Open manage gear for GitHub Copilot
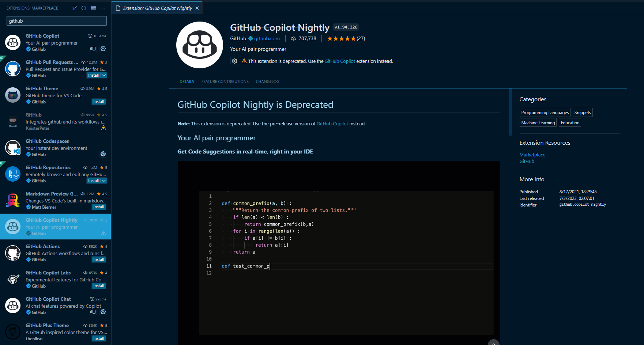 point(103,49)
